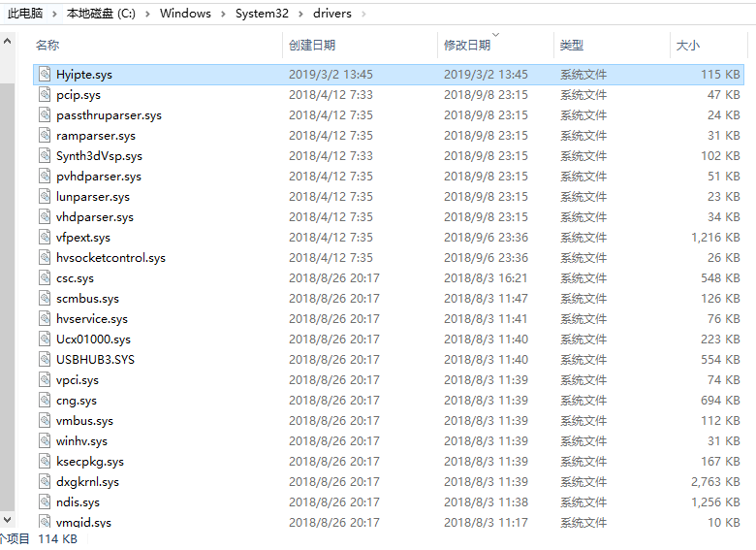Select the ksecpkg.sys file icon

tap(45, 461)
